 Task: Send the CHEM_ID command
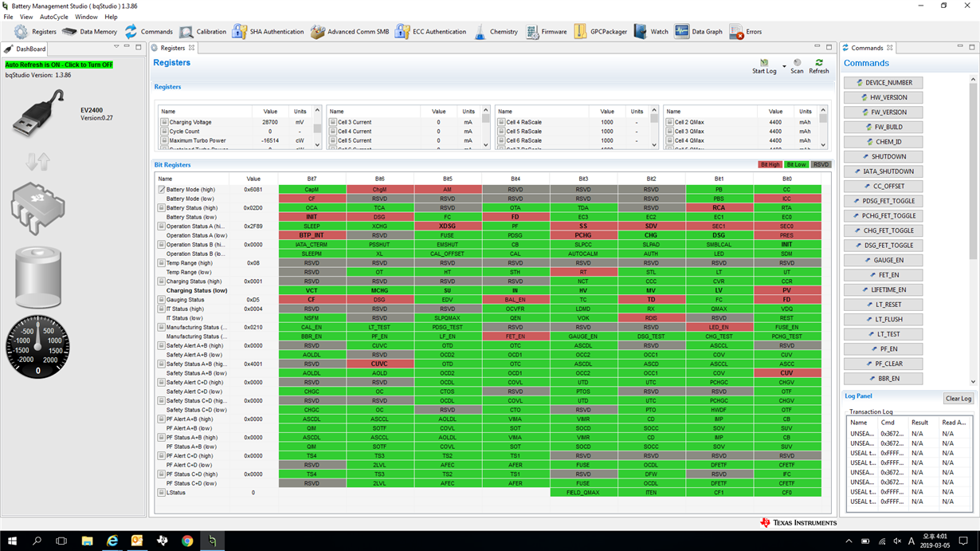(x=884, y=142)
